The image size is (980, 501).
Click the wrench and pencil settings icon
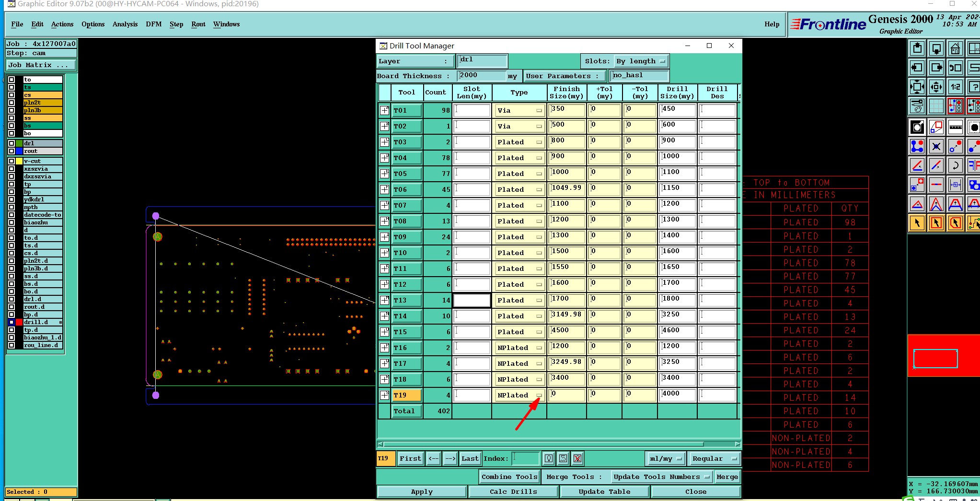(917, 106)
